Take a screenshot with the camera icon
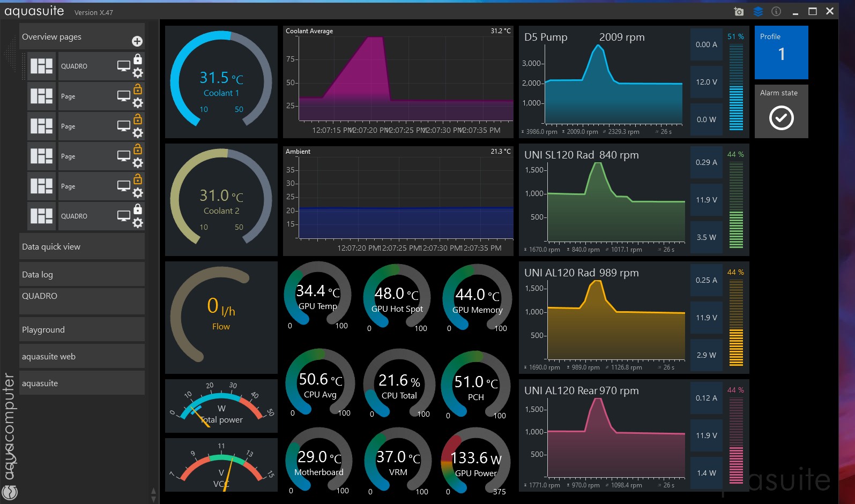The height and width of the screenshot is (504, 855). click(x=739, y=11)
